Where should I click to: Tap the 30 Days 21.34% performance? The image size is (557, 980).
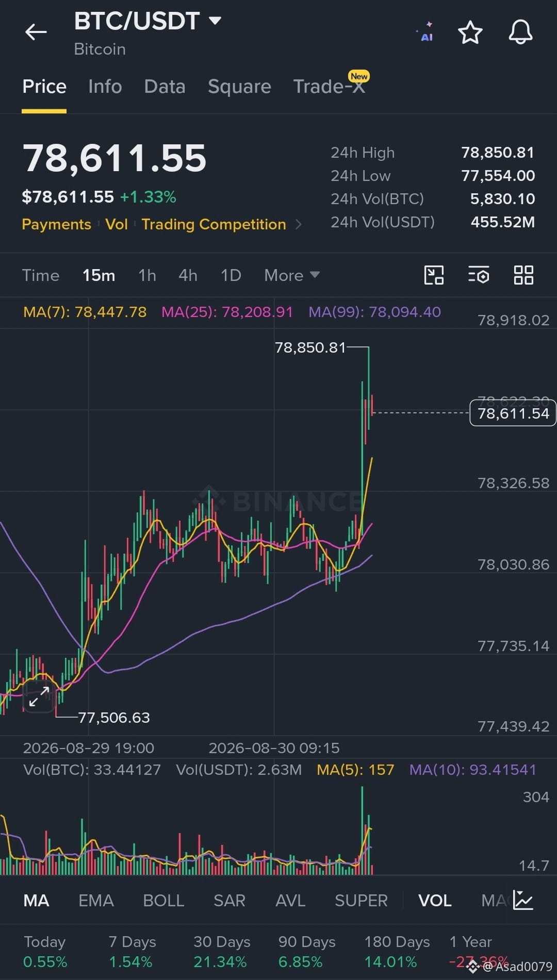tap(222, 952)
